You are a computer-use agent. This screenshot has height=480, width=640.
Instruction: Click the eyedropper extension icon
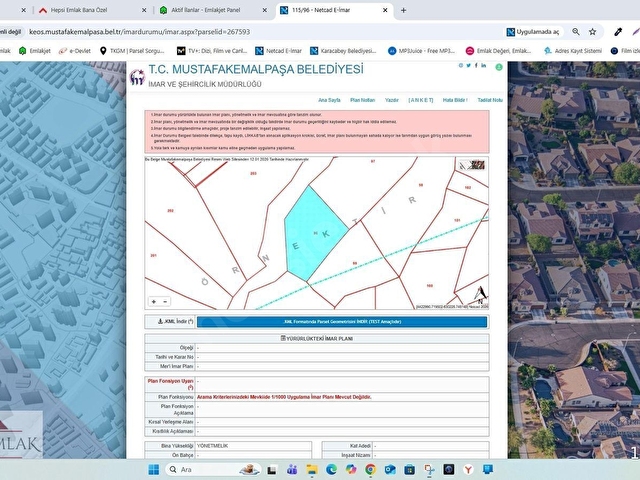click(618, 32)
